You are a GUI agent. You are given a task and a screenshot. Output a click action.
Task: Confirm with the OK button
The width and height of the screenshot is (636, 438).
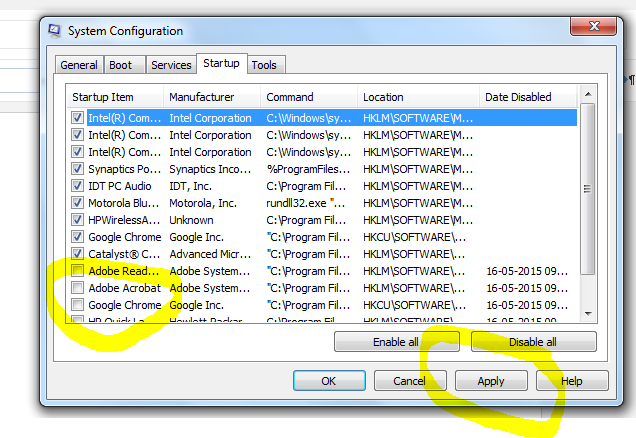point(329,381)
